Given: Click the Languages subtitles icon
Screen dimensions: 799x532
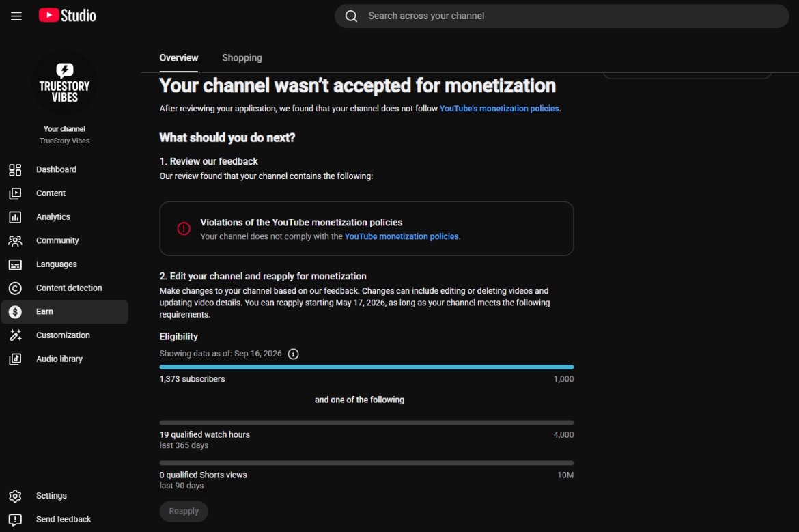Looking at the screenshot, I should (15, 264).
